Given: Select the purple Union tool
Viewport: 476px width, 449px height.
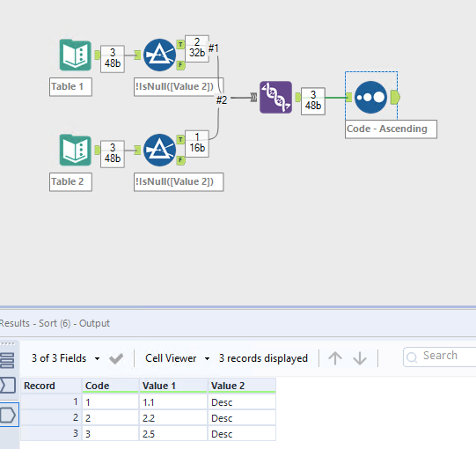Looking at the screenshot, I should (275, 97).
